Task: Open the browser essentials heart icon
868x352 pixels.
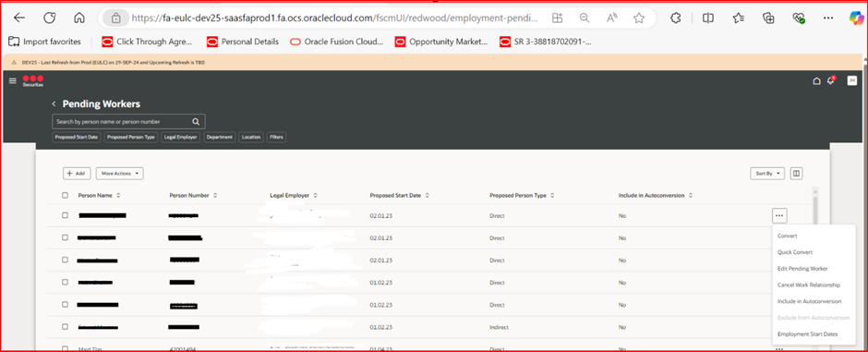Action: point(798,18)
